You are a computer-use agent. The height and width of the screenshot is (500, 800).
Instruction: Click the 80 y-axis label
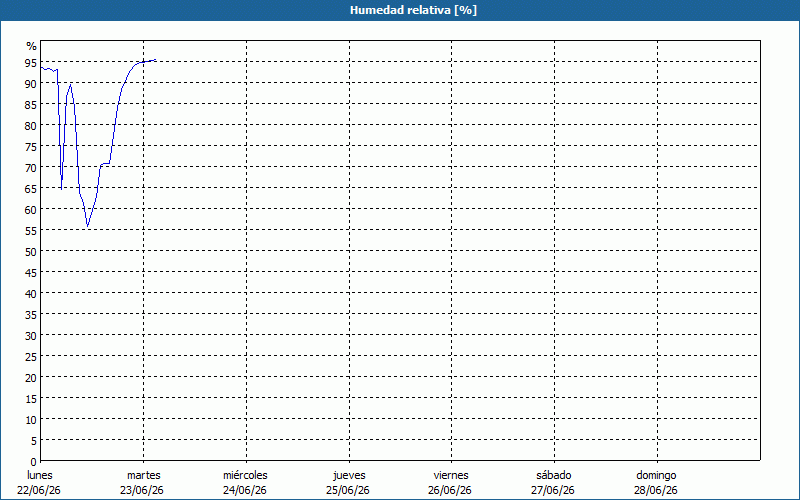[31, 126]
